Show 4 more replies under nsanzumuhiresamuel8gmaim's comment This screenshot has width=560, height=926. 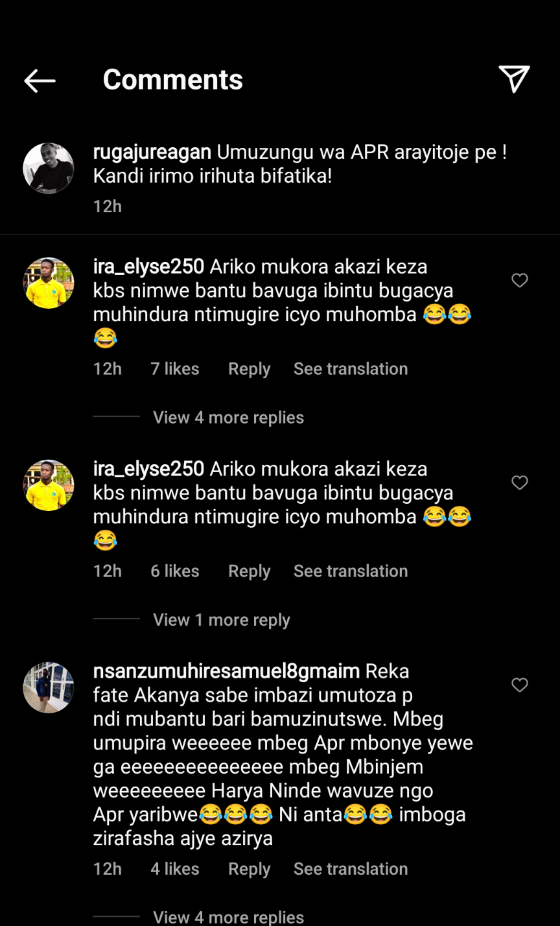pyautogui.click(x=228, y=917)
